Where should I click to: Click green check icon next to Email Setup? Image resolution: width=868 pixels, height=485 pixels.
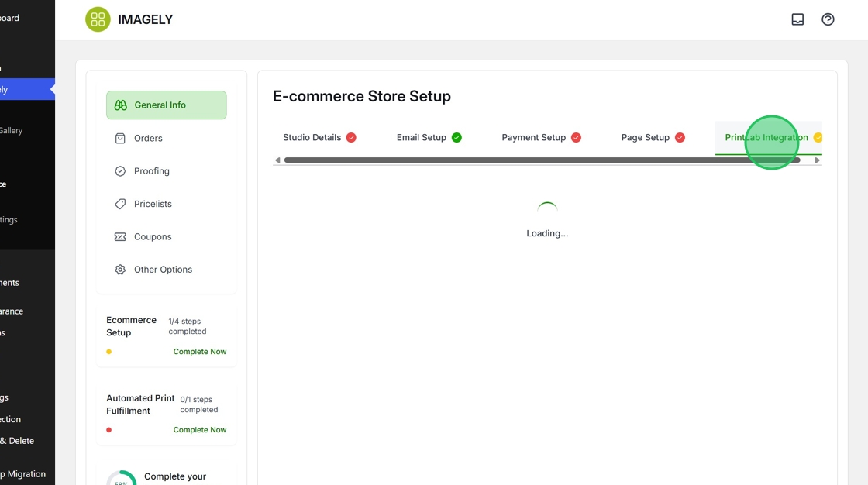456,137
